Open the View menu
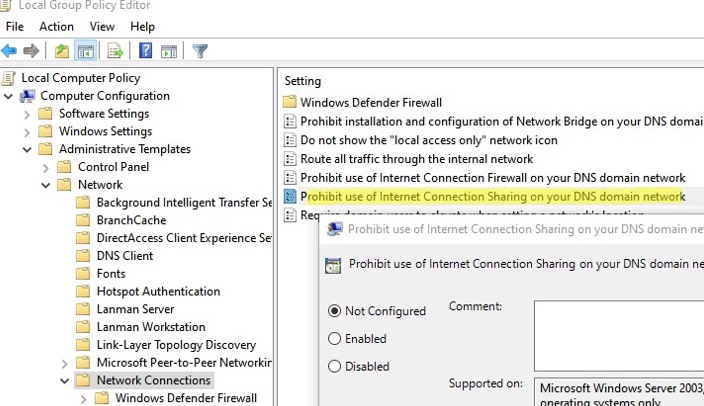 tap(102, 26)
